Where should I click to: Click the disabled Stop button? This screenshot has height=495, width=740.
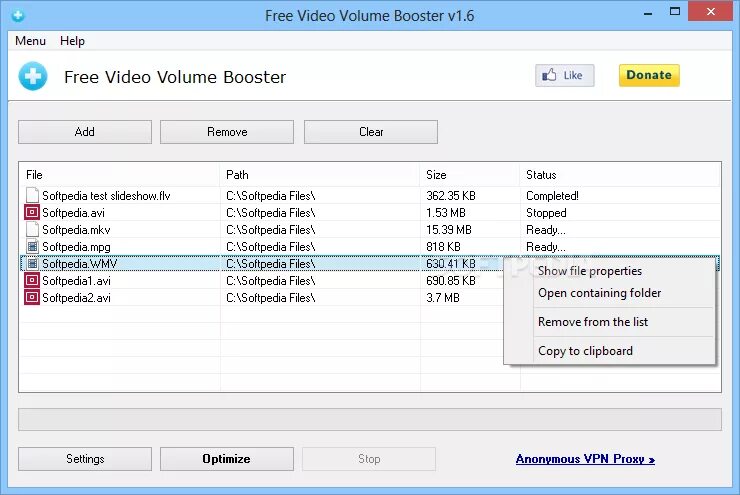pyautogui.click(x=369, y=459)
